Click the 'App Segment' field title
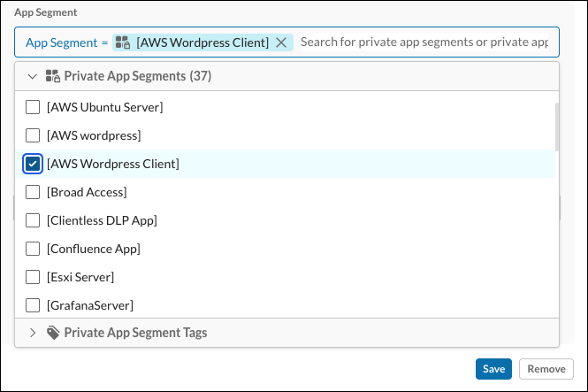Image resolution: width=588 pixels, height=392 pixels. point(46,12)
